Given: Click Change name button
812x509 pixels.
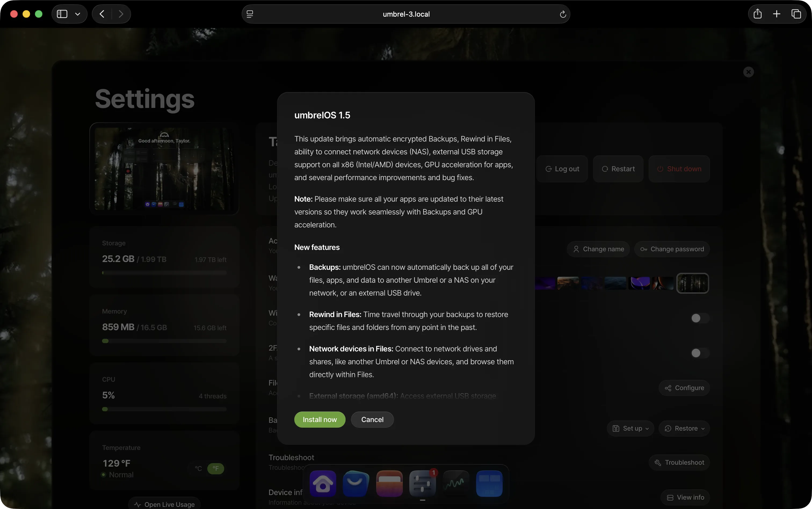Looking at the screenshot, I should tap(598, 249).
